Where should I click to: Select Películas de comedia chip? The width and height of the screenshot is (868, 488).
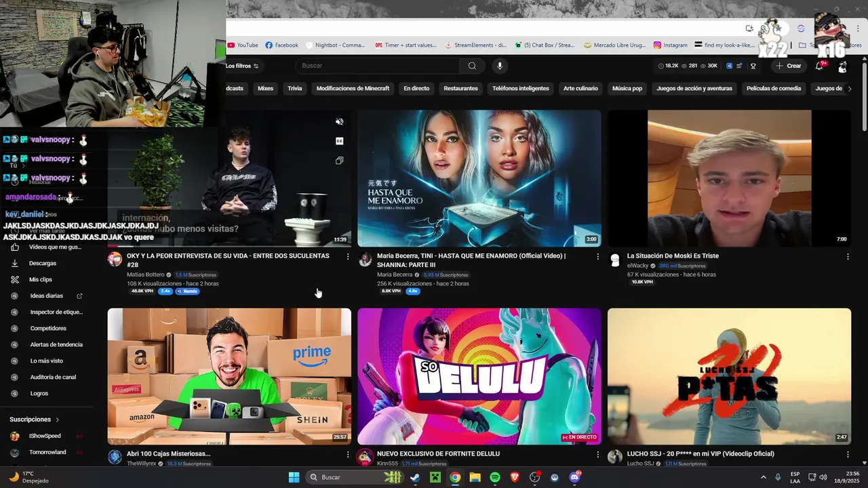[x=774, y=88]
